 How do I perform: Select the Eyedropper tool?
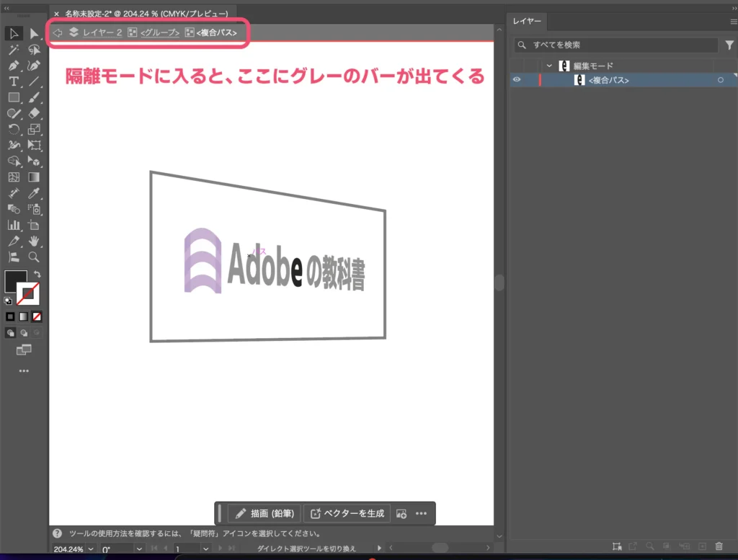tap(34, 192)
